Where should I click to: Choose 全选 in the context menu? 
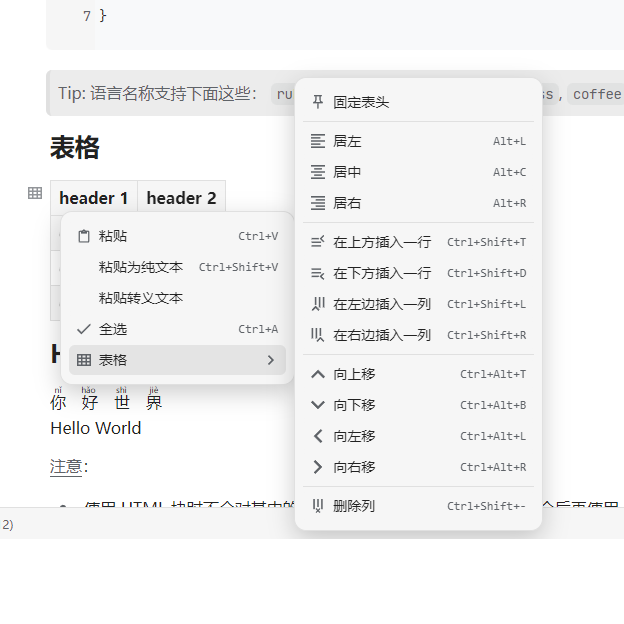(177, 329)
